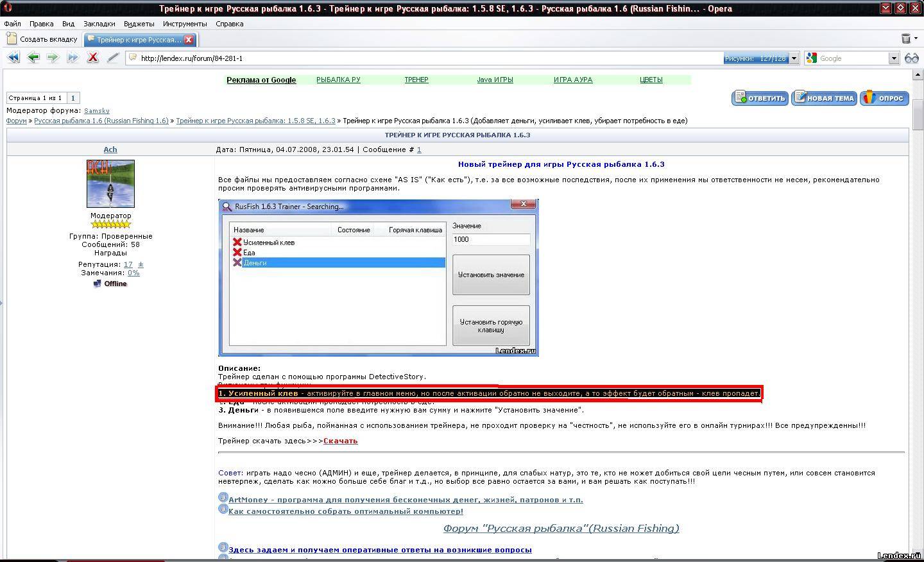The image size is (924, 562).
Task: Open the Рисунки images dropdown arrow
Action: 794,58
